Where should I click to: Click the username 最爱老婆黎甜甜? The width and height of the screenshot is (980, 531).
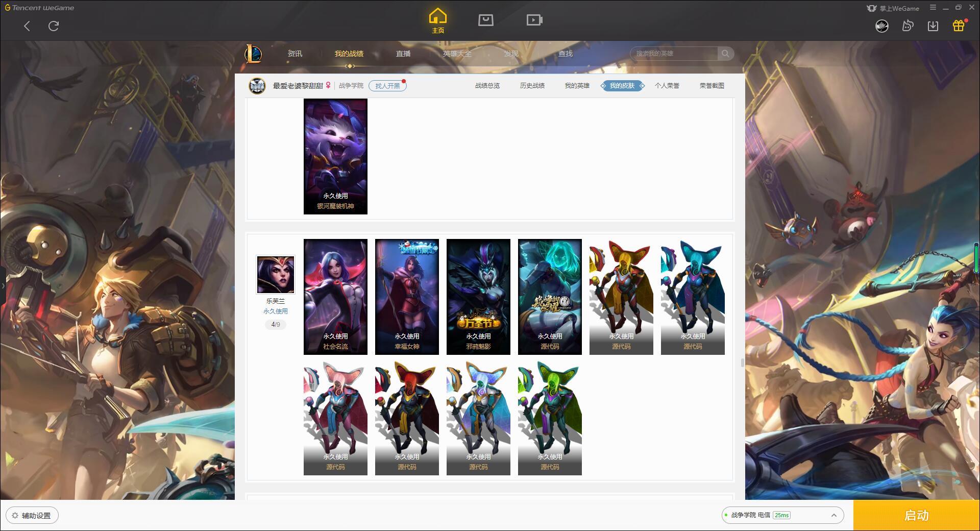[x=298, y=86]
